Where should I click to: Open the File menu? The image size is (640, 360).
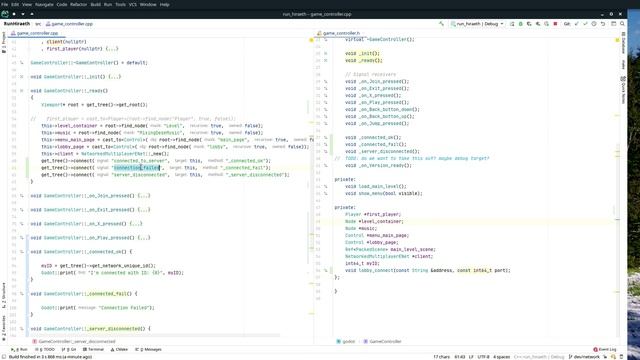point(5,4)
